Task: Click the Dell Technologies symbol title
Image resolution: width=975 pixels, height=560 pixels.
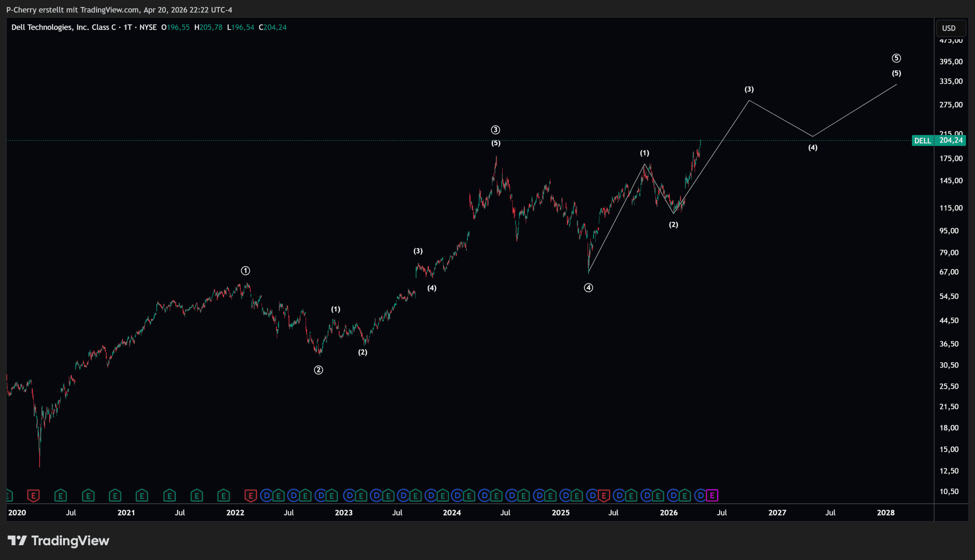Action: 64,27
